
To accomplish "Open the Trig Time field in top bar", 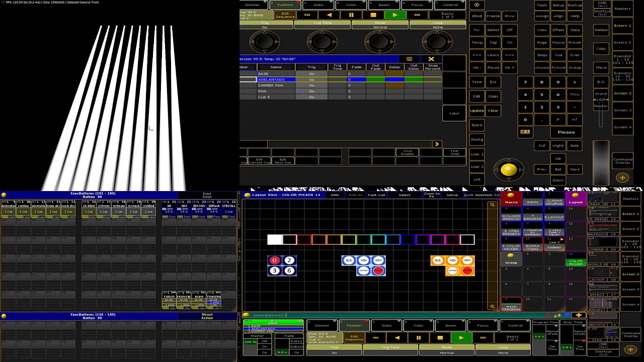I will click(x=322, y=25).
